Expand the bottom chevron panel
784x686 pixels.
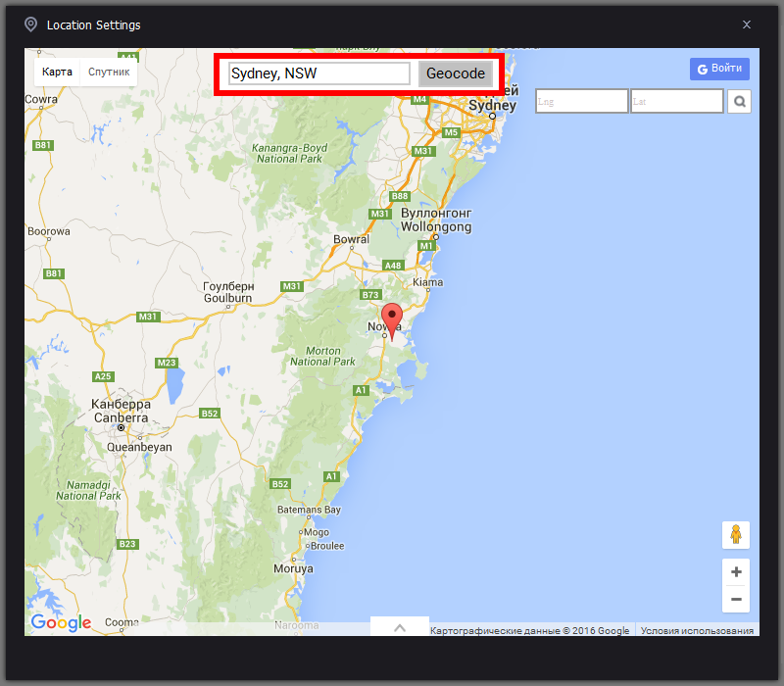[x=400, y=627]
